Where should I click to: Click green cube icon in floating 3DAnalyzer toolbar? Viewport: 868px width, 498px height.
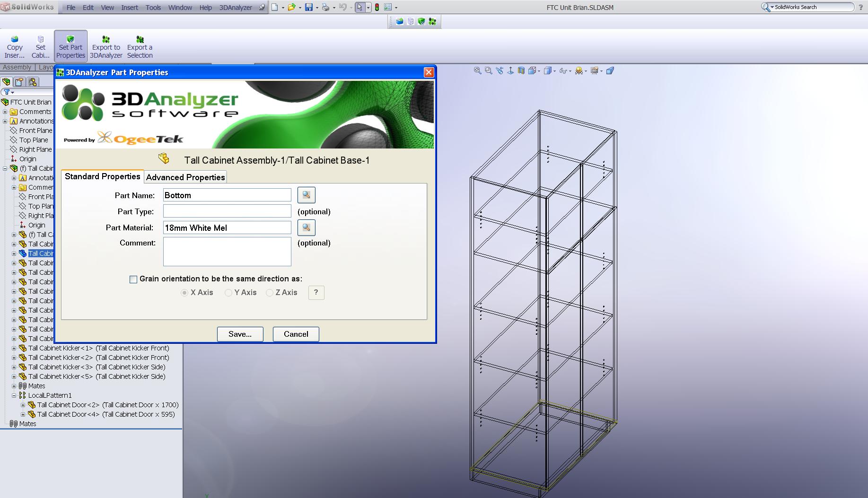pyautogui.click(x=421, y=21)
